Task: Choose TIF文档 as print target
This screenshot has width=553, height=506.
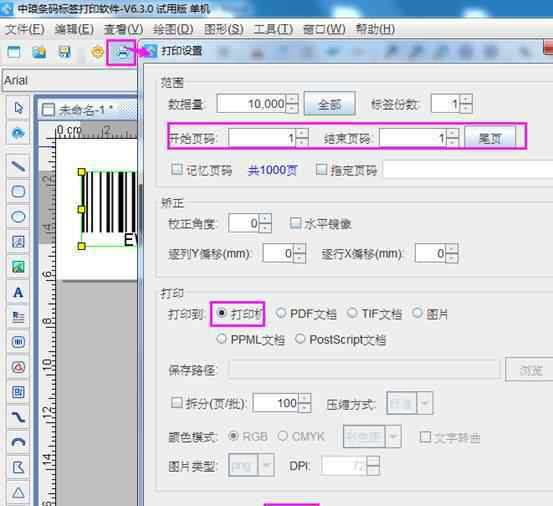Action: [352, 313]
